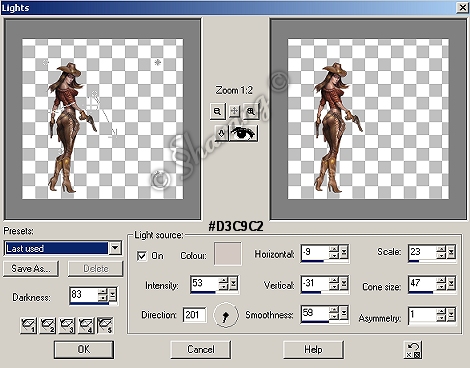470x368 pixels.
Task: Click the reset to default icon
Action: (413, 350)
